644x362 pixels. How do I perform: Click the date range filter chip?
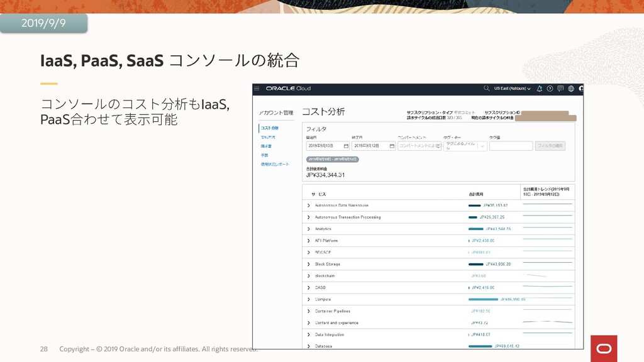pos(332,159)
